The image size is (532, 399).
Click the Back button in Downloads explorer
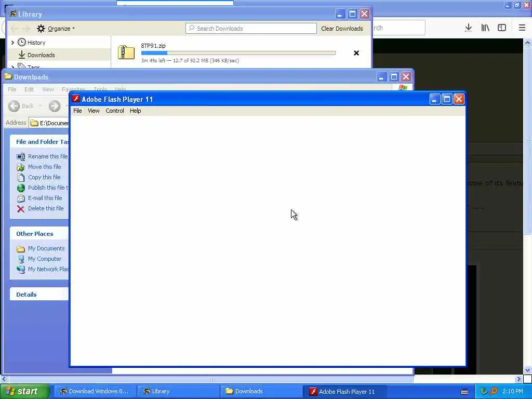click(21, 106)
